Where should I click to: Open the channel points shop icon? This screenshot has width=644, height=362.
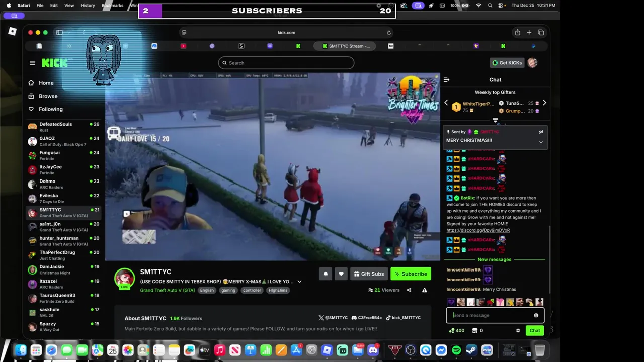474,331
